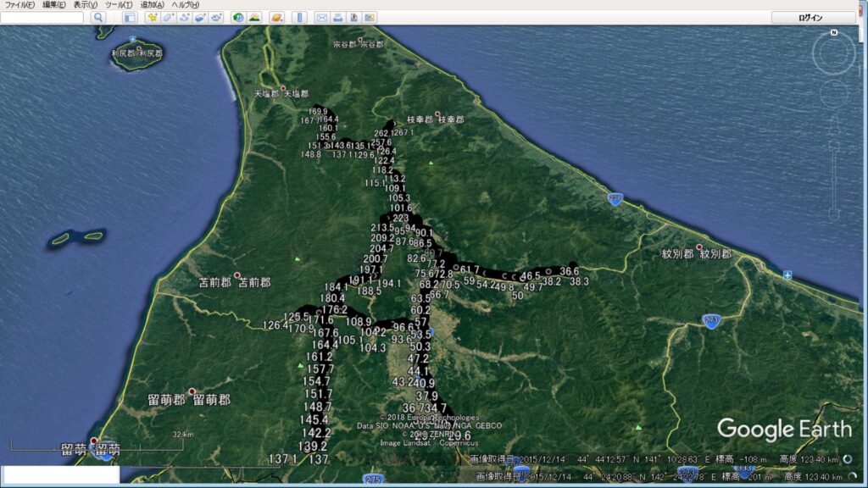Screen dimensions: 868x488
Task: Open the 追加 menu
Action: (x=153, y=5)
